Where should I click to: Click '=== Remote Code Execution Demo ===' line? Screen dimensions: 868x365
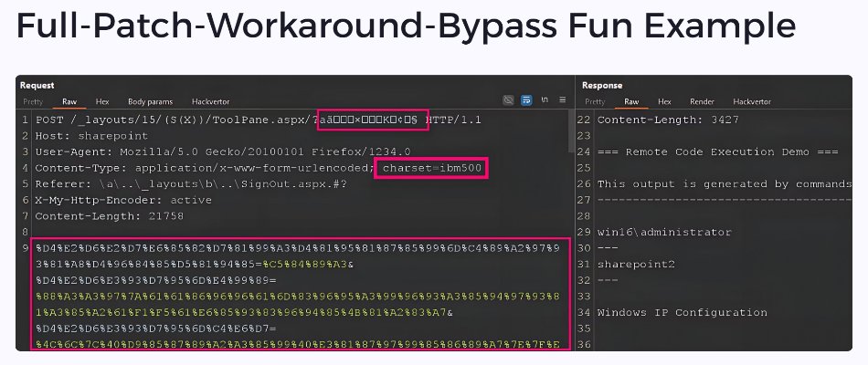point(717,152)
